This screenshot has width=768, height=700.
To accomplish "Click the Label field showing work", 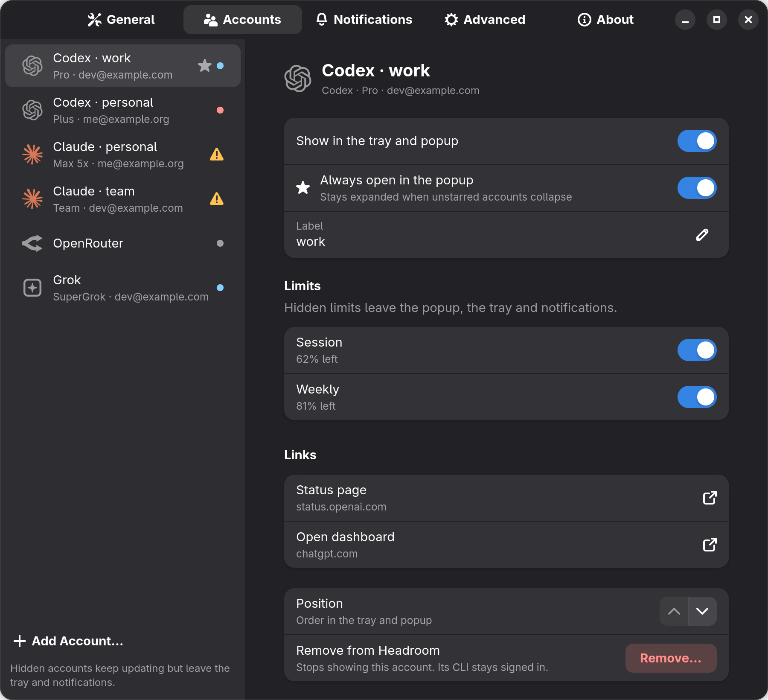I will (x=506, y=235).
